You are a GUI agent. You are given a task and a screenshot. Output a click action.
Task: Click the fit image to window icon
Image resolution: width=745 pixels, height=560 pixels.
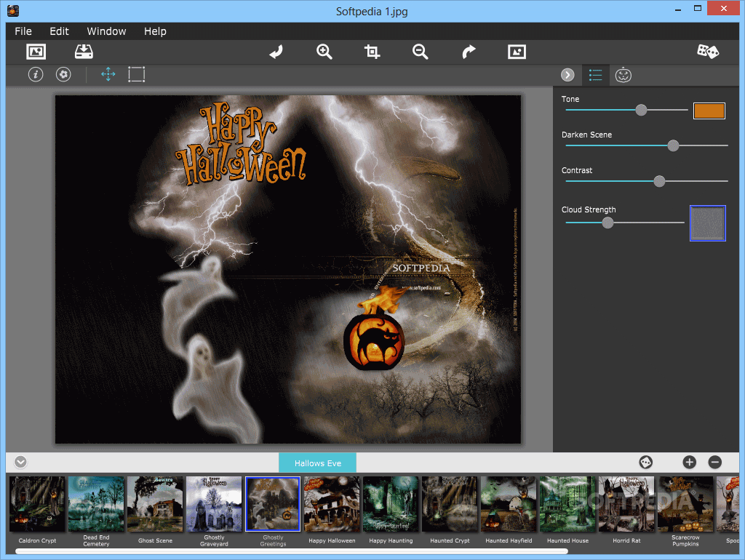(x=517, y=52)
